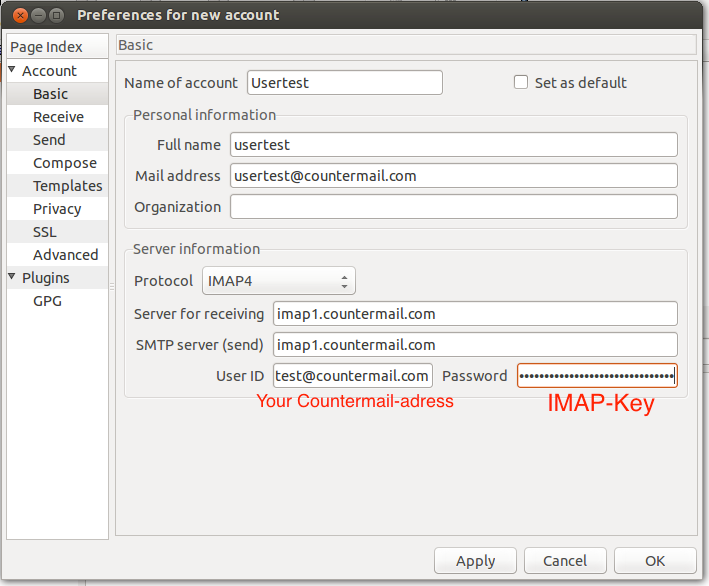Open the GPG plugin page
Viewport: 709px width, 586px height.
(57, 301)
